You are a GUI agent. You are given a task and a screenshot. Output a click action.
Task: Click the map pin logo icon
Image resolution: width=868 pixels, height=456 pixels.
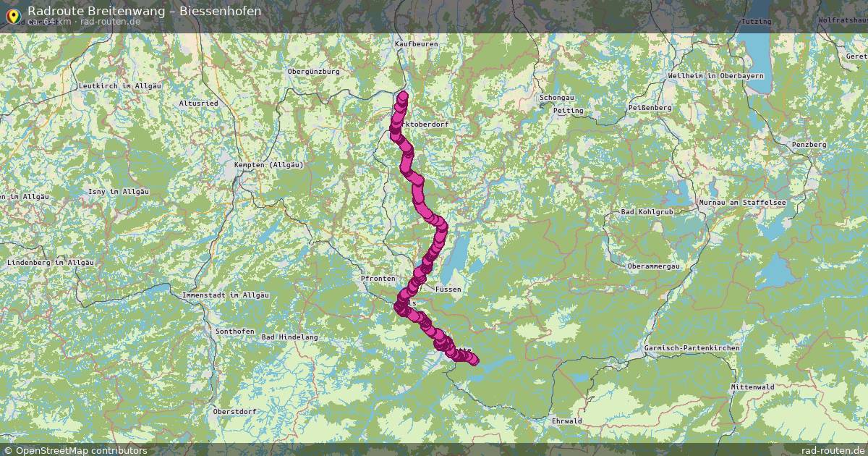13,16
